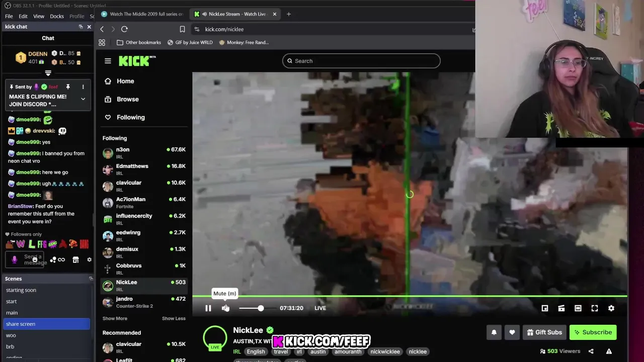The width and height of the screenshot is (644, 362).
Task: Share the stream via share icon
Action: coord(591,351)
